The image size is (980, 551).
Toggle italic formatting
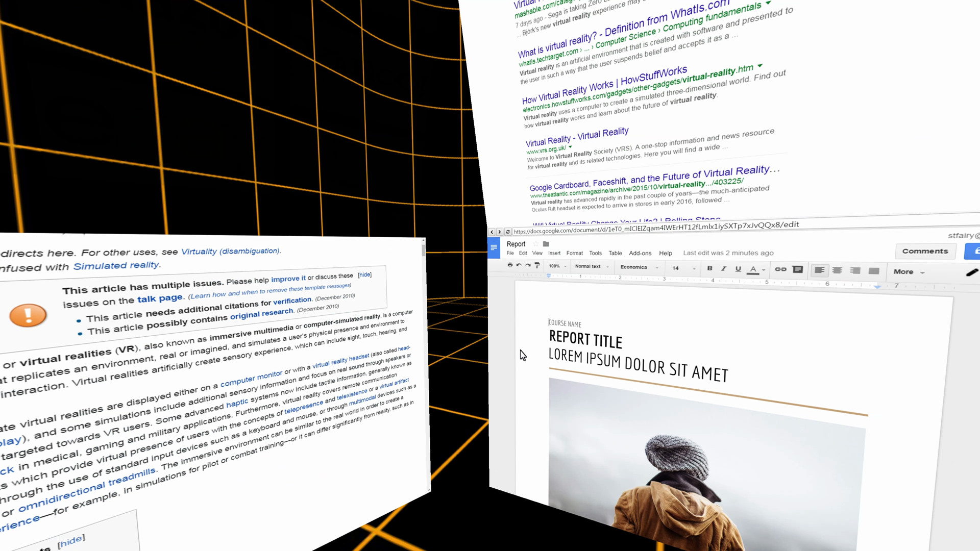coord(723,268)
